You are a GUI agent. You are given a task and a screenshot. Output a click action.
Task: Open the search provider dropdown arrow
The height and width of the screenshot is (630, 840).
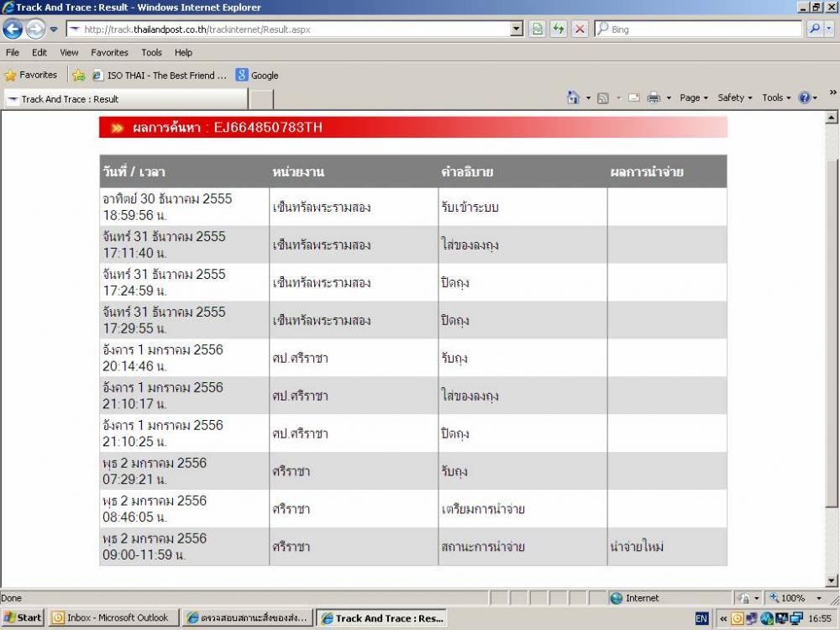829,29
